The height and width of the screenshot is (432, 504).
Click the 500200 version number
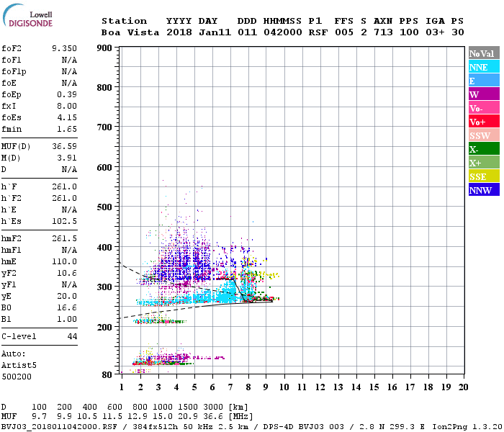tap(17, 377)
